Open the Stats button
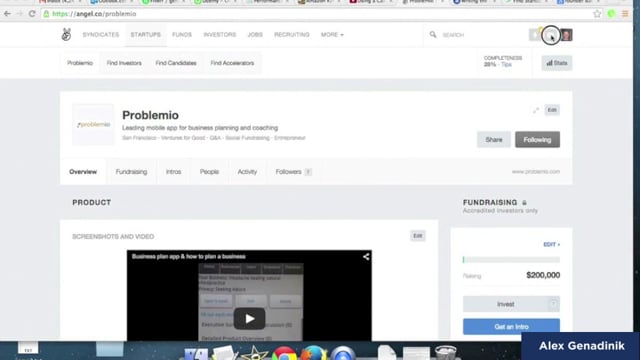 click(557, 63)
